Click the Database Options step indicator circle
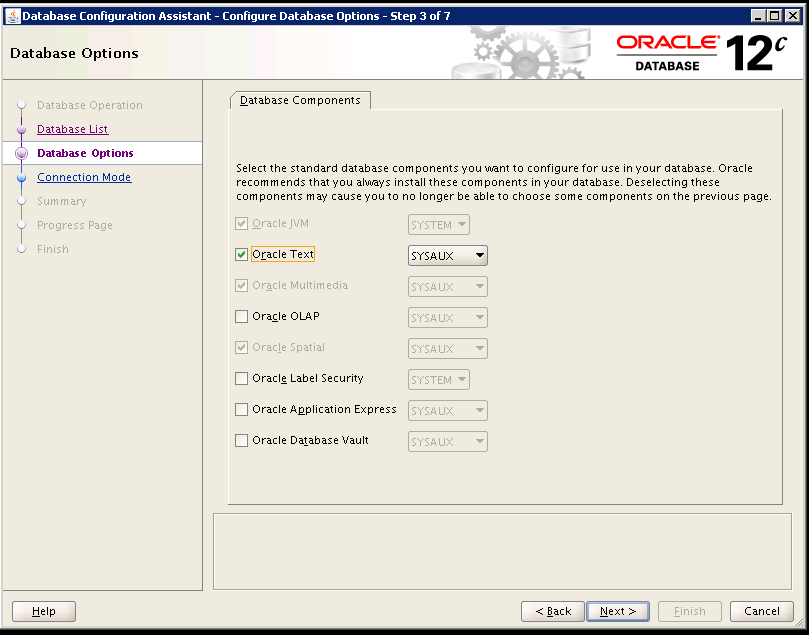809x635 pixels. pyautogui.click(x=22, y=152)
